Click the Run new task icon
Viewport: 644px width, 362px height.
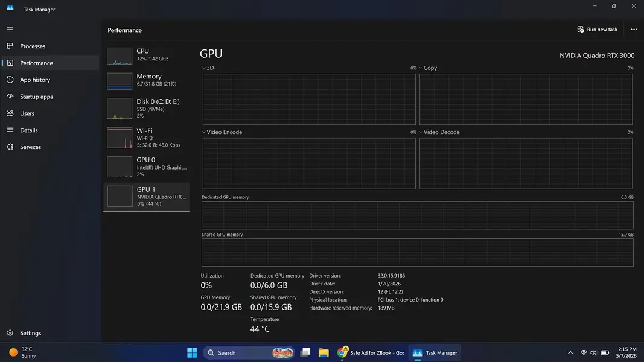[581, 29]
